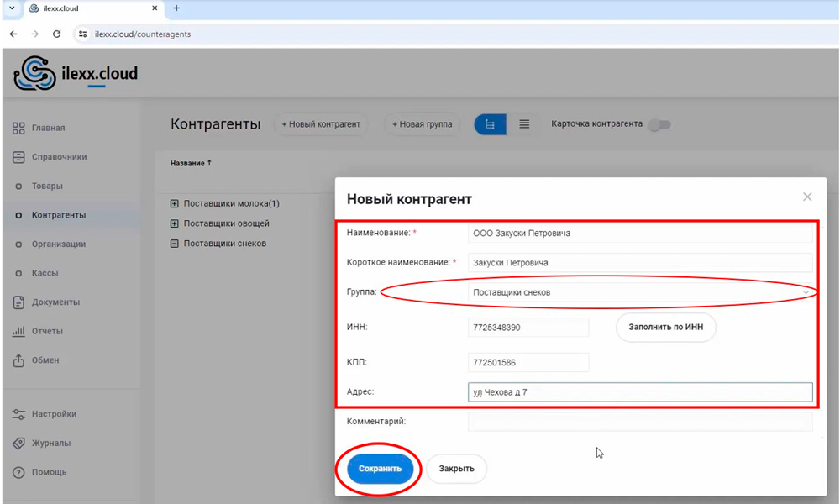Click the Главная home icon in sidebar
The image size is (840, 504).
point(18,129)
